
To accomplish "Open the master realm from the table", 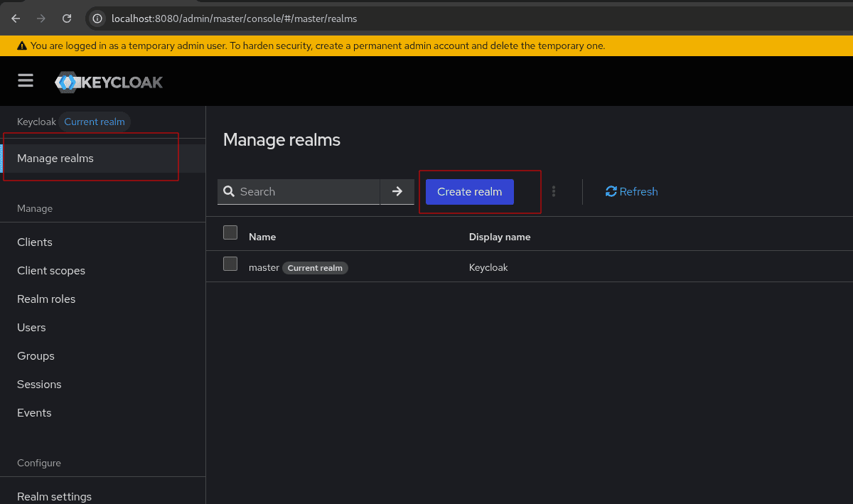I will coord(264,267).
